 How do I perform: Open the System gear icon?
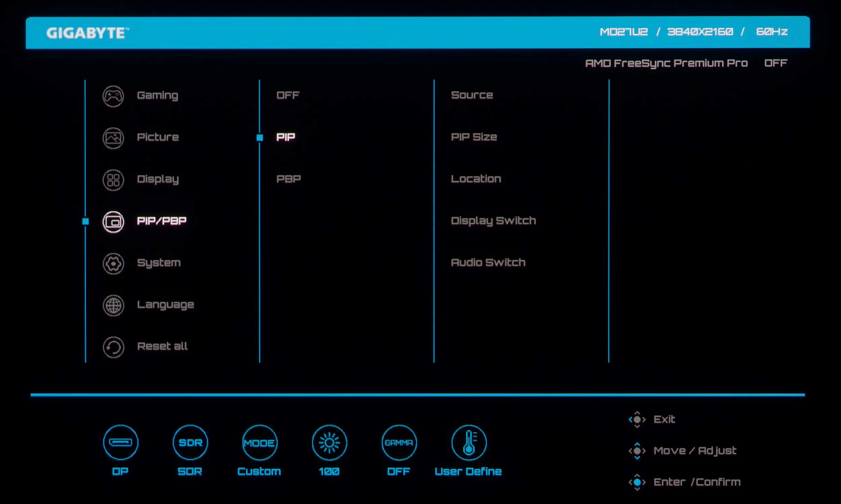(113, 263)
